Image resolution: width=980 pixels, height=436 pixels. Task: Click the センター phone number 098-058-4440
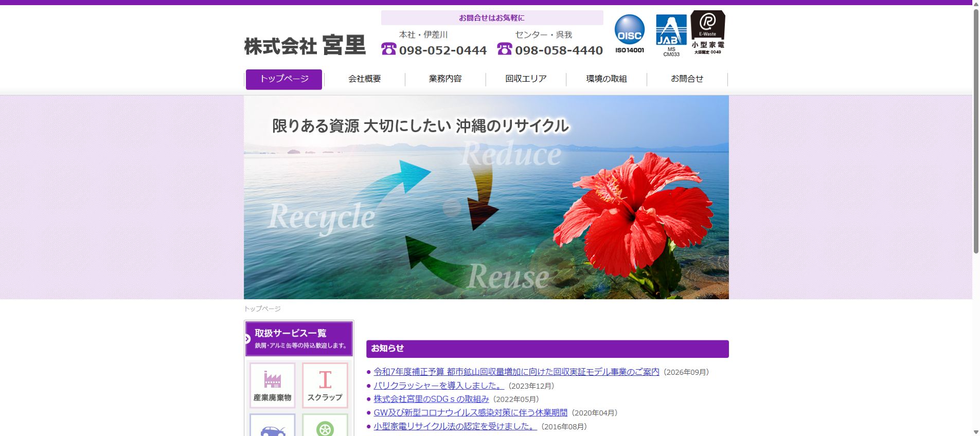[559, 50]
